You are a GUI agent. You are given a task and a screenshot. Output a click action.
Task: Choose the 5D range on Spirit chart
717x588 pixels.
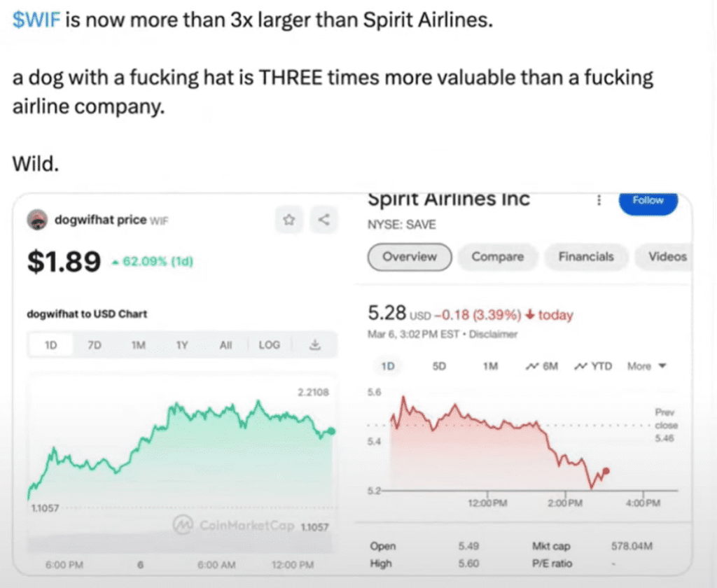440,366
